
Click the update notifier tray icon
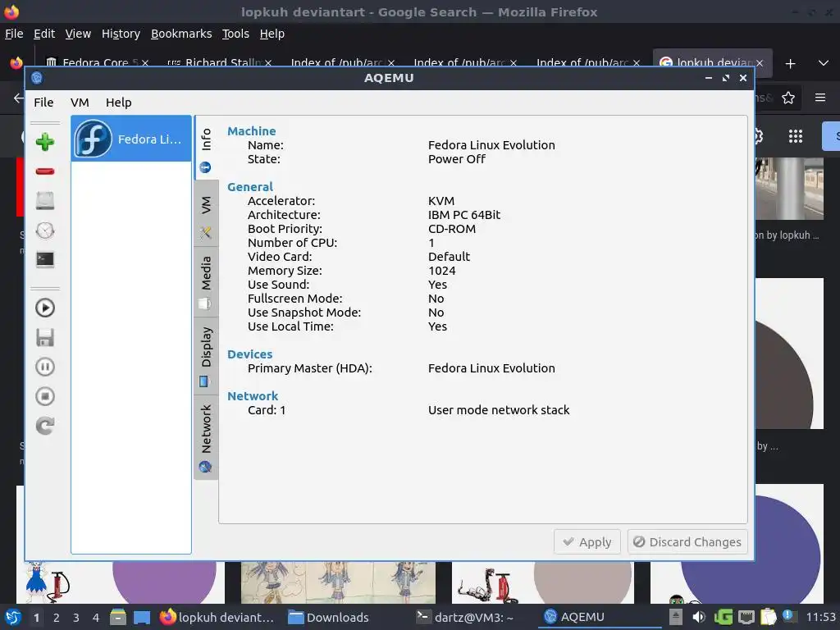[788, 616]
